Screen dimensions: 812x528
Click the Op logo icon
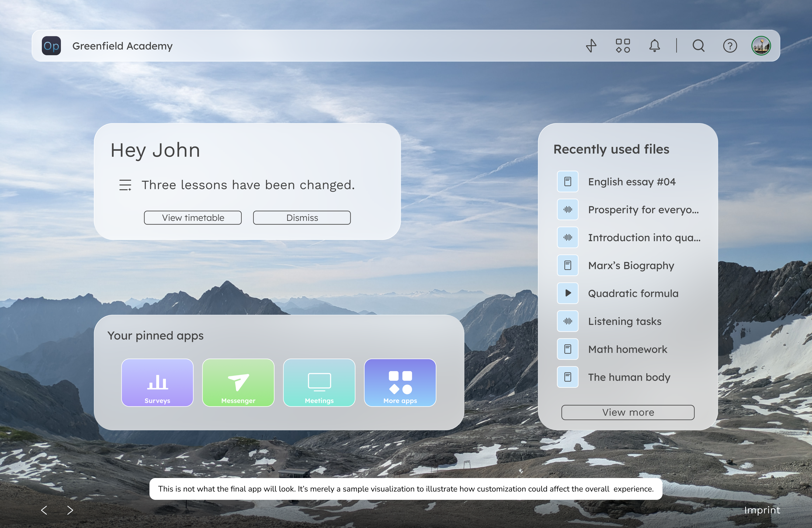point(51,46)
